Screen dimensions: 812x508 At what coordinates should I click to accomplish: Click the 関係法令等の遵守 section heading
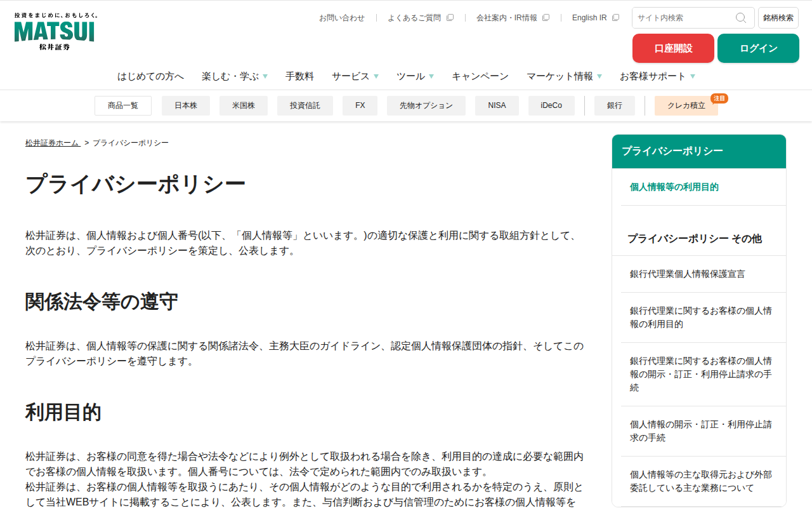(x=101, y=302)
